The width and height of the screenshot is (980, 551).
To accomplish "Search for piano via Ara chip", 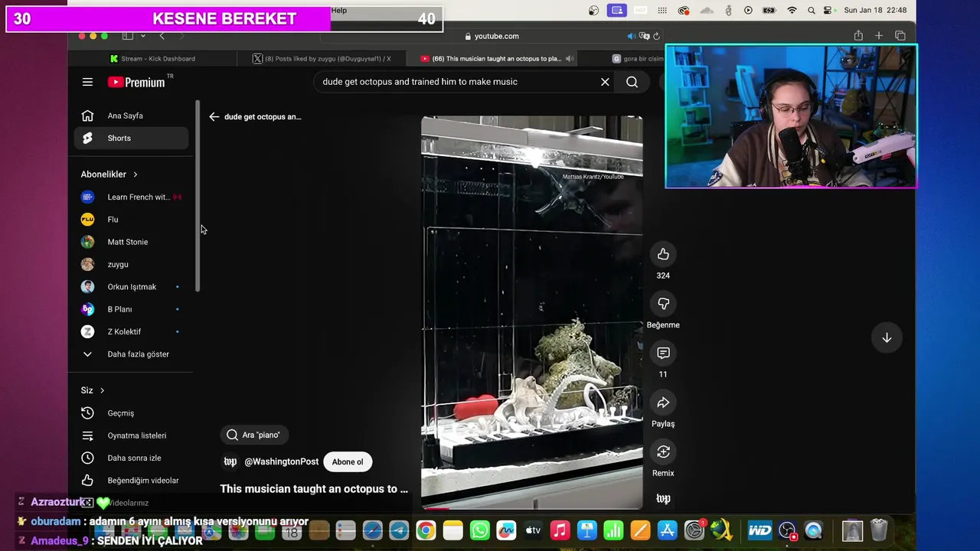I will 254,435.
